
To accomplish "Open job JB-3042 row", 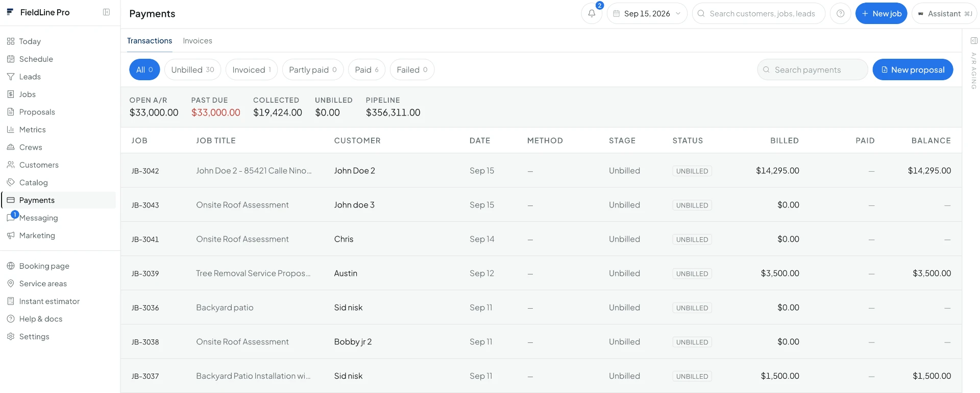I will pyautogui.click(x=541, y=171).
